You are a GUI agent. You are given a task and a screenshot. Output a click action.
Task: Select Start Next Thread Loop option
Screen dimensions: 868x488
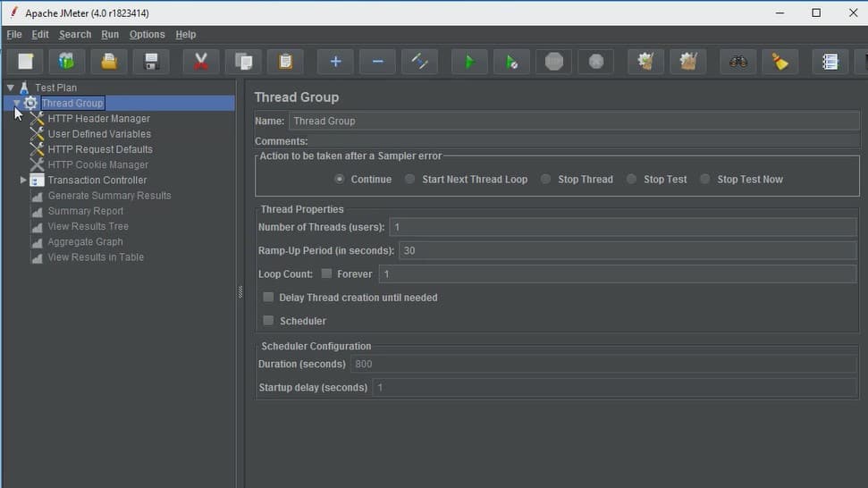pos(409,179)
